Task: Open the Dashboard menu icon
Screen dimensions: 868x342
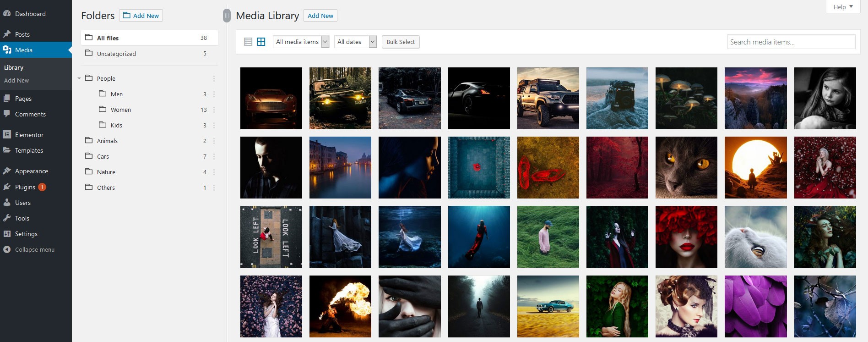Action: pyautogui.click(x=7, y=14)
